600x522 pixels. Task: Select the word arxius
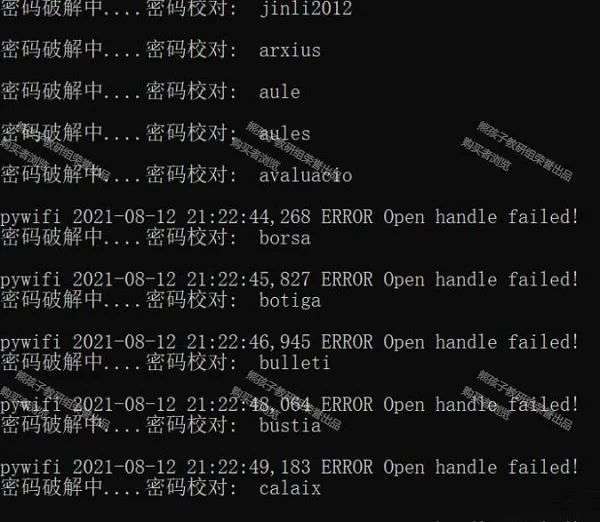[290, 51]
